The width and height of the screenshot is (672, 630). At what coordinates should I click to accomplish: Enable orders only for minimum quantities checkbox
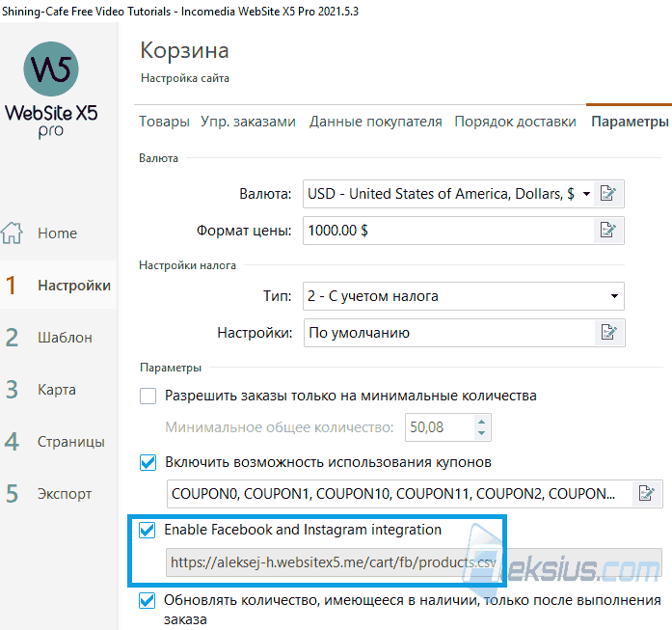point(148,396)
